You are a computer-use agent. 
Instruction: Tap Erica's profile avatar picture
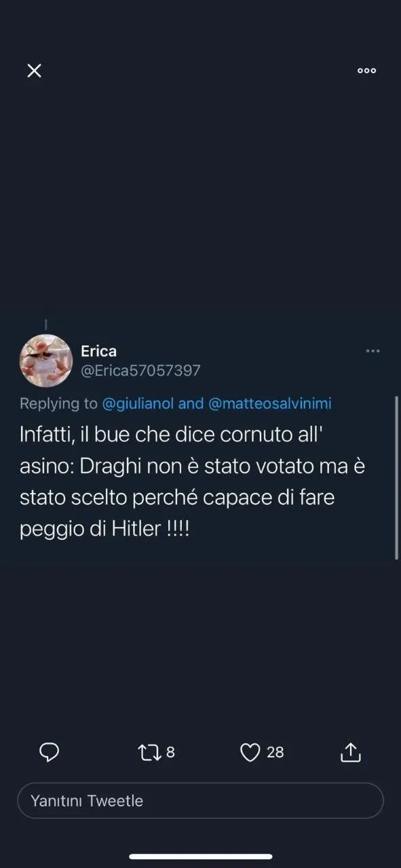point(46,360)
